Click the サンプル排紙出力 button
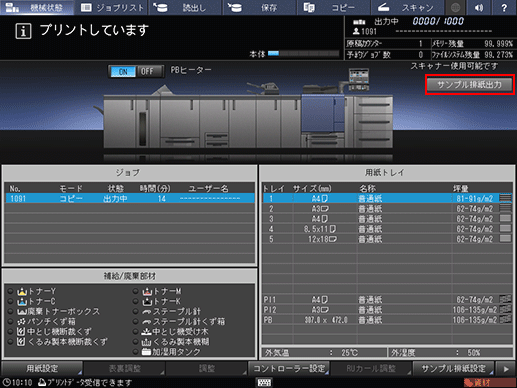517x388 pixels. pyautogui.click(x=470, y=85)
